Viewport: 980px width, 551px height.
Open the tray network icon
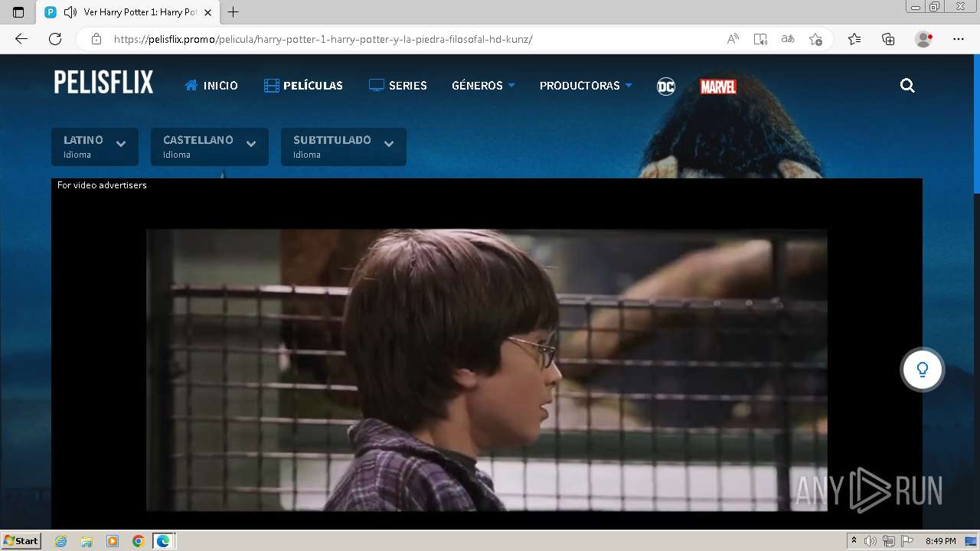(x=889, y=541)
